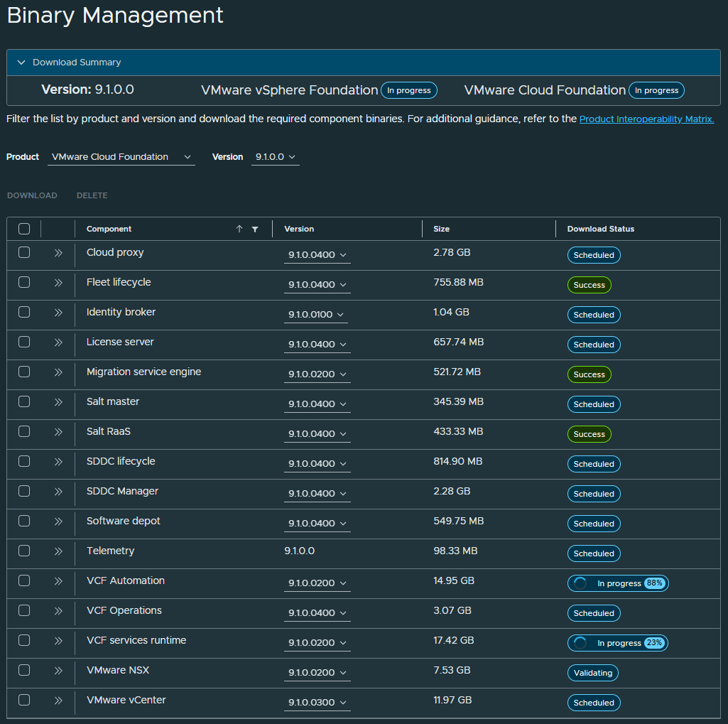The height and width of the screenshot is (724, 728).
Task: Expand details for Cloud proxy row
Action: click(58, 253)
